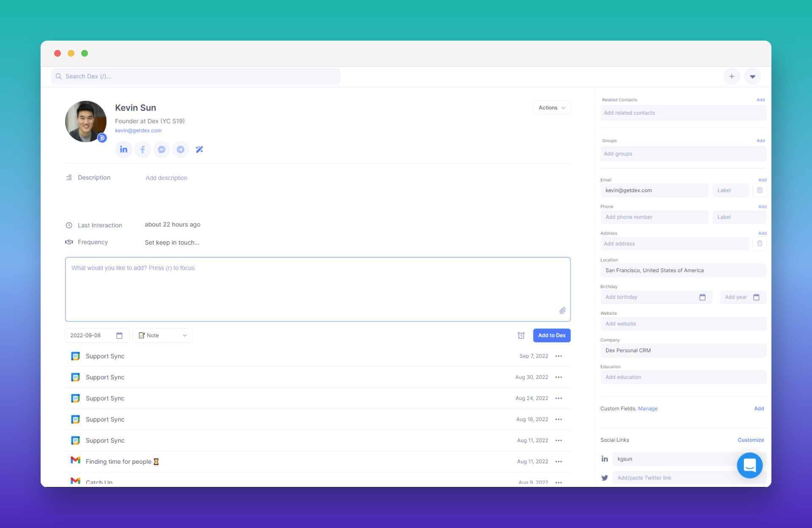Click the Add to Dex button

coord(551,335)
